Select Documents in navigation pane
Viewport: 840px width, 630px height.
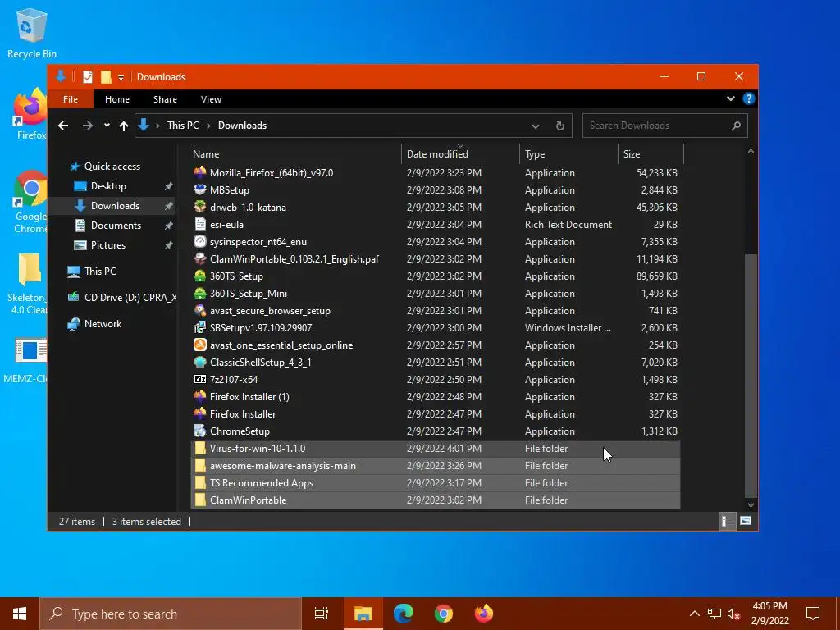click(116, 226)
